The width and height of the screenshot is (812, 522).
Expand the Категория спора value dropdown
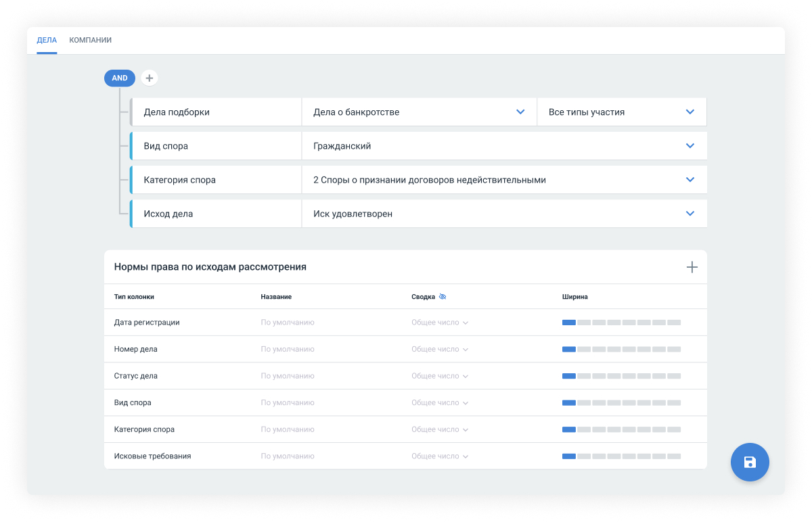690,180
